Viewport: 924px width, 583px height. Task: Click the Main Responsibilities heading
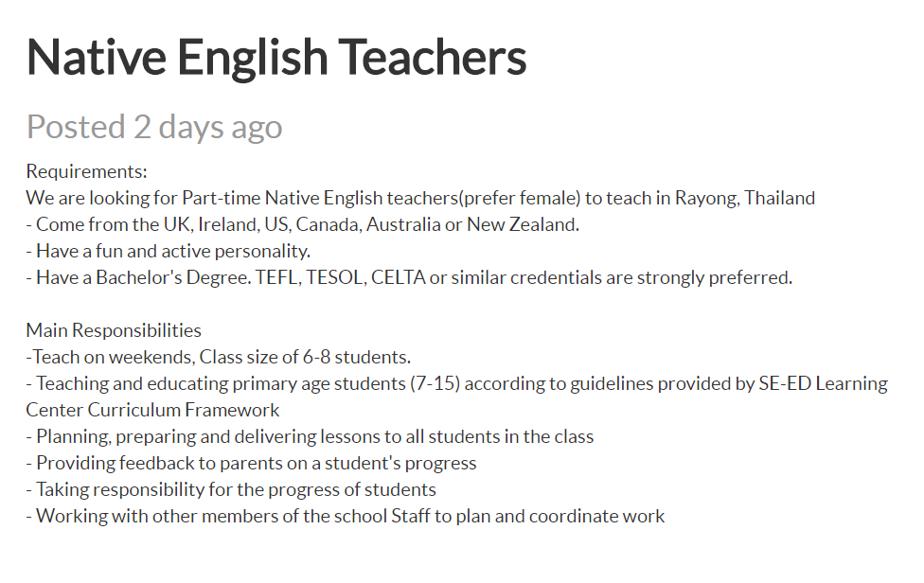coord(114,330)
